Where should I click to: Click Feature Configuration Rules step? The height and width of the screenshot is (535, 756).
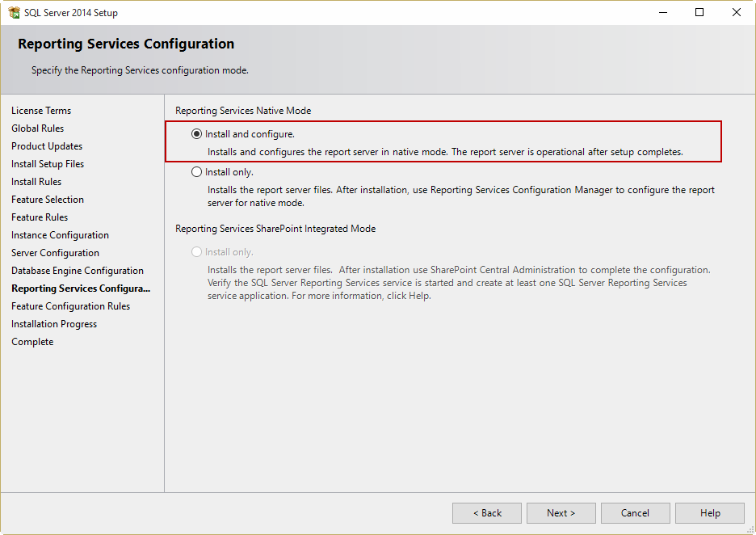tap(70, 306)
